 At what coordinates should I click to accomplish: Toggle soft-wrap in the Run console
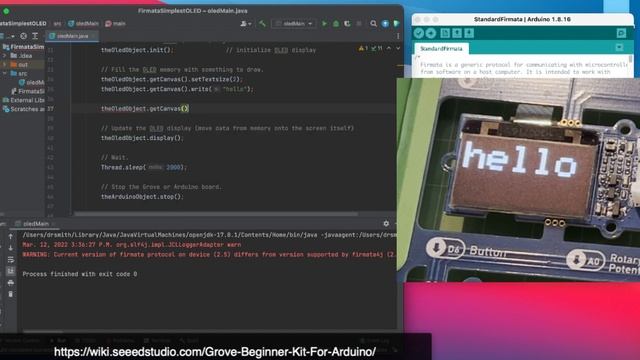pyautogui.click(x=11, y=260)
